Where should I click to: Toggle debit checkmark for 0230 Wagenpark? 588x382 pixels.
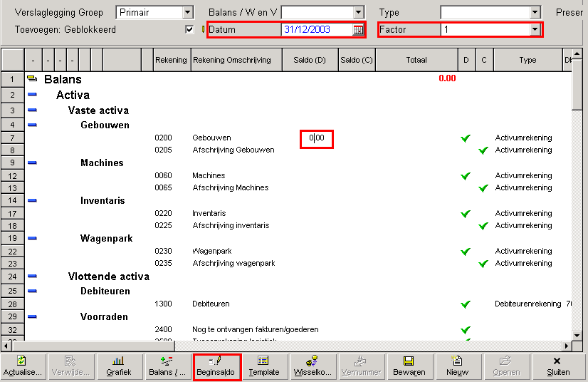click(466, 252)
